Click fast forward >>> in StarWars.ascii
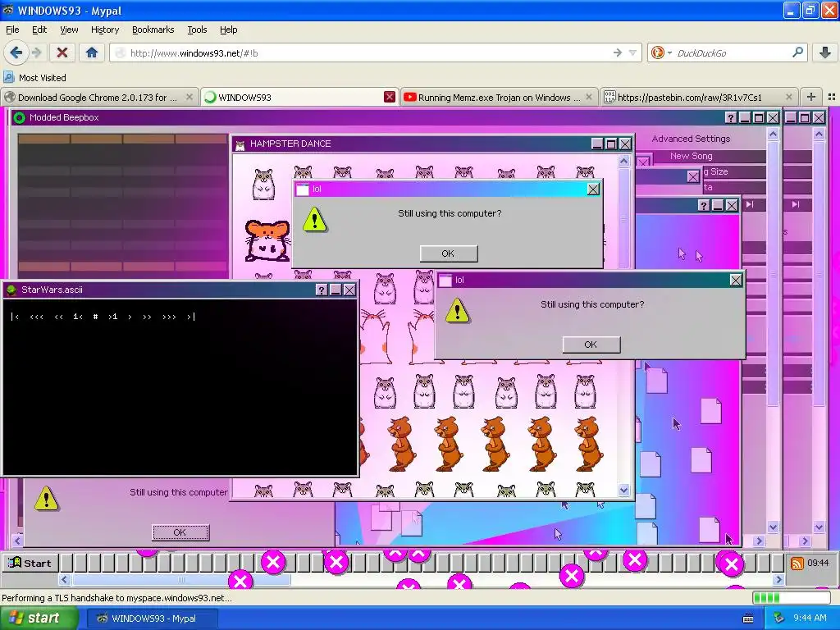 point(169,317)
